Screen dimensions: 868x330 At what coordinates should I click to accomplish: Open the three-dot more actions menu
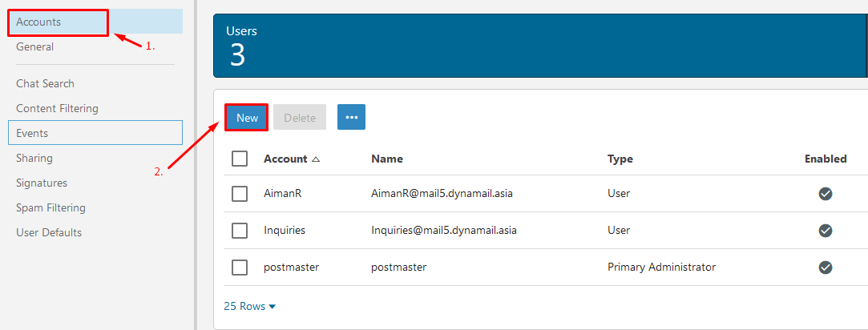pos(352,117)
